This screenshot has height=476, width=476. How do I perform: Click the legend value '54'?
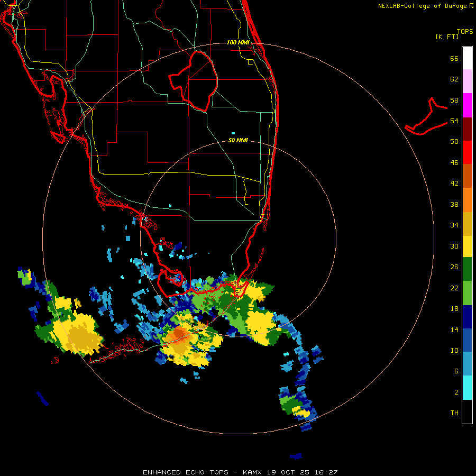pyautogui.click(x=454, y=121)
